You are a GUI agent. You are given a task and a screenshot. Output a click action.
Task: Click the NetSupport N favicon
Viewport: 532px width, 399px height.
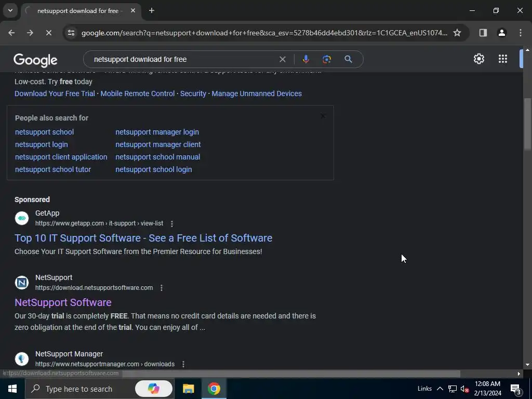click(22, 282)
